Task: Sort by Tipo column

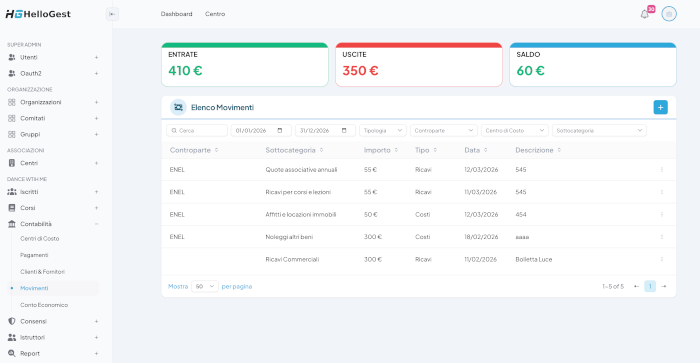Action: [435, 150]
